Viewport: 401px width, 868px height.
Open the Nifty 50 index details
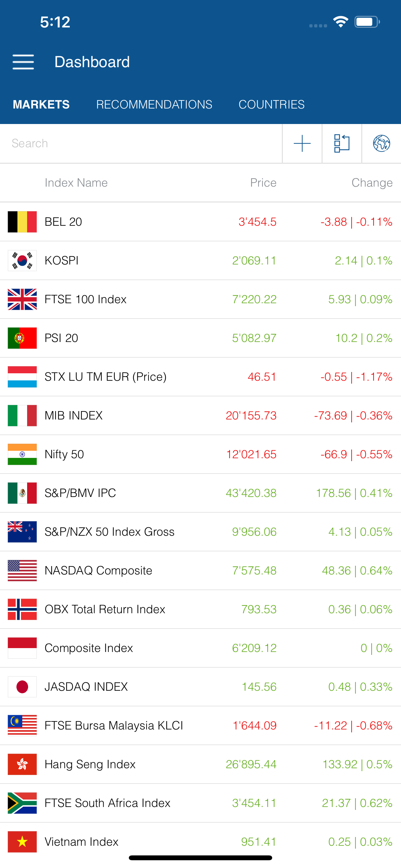coord(200,454)
